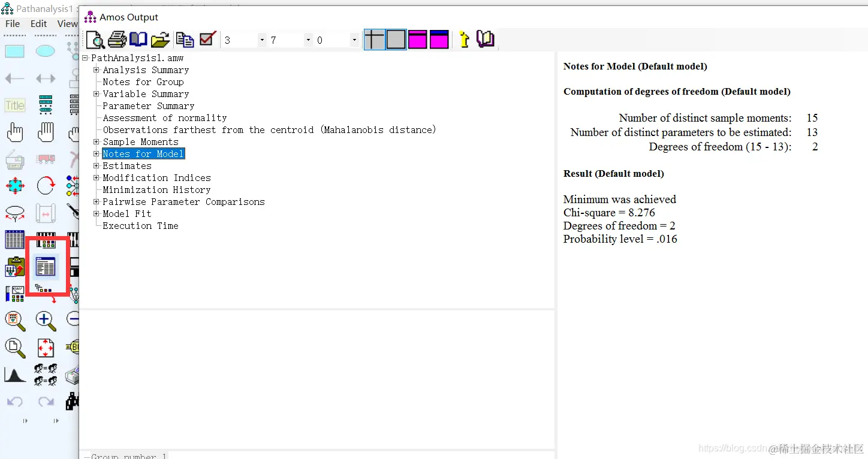Select Minimization History in tree
The image size is (868, 459).
(x=156, y=190)
